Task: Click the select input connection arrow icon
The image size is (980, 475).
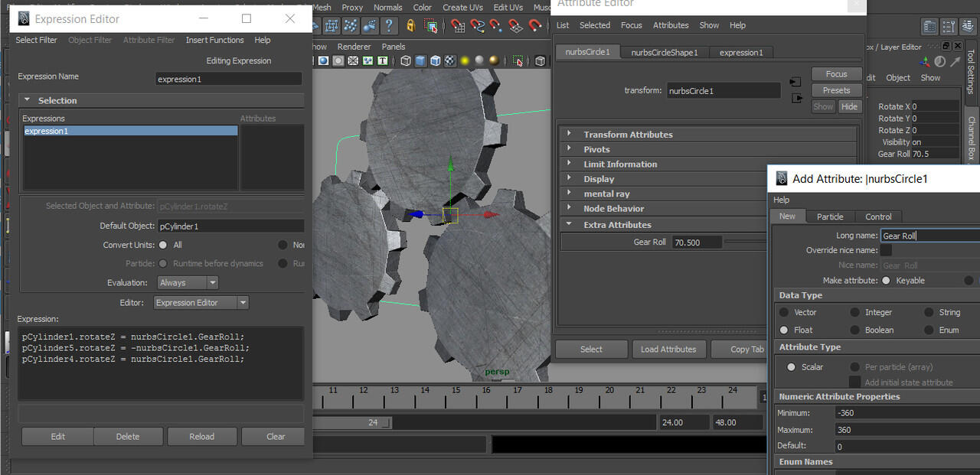Action: [x=795, y=81]
